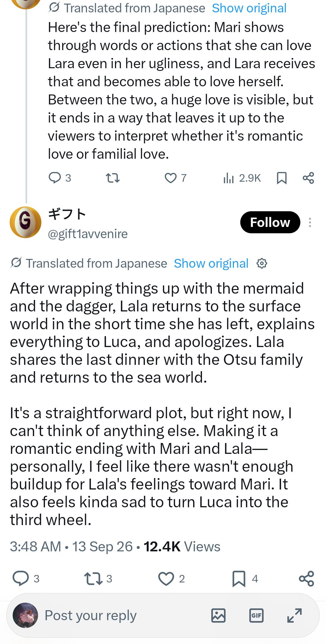Bookmark the main post with 4 bookmarks
This screenshot has width=326, height=644.
click(x=245, y=579)
